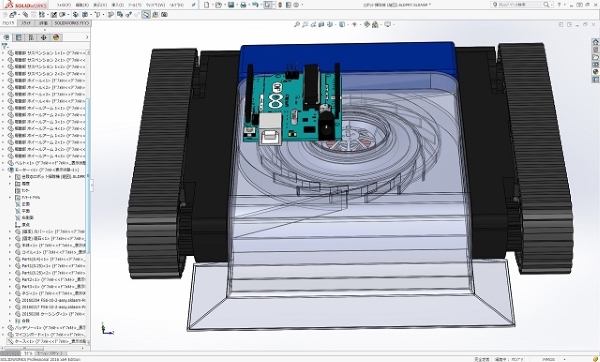This screenshot has width=600, height=362.
Task: Open the DisplayManager color sphere tab
Action: pos(56,38)
